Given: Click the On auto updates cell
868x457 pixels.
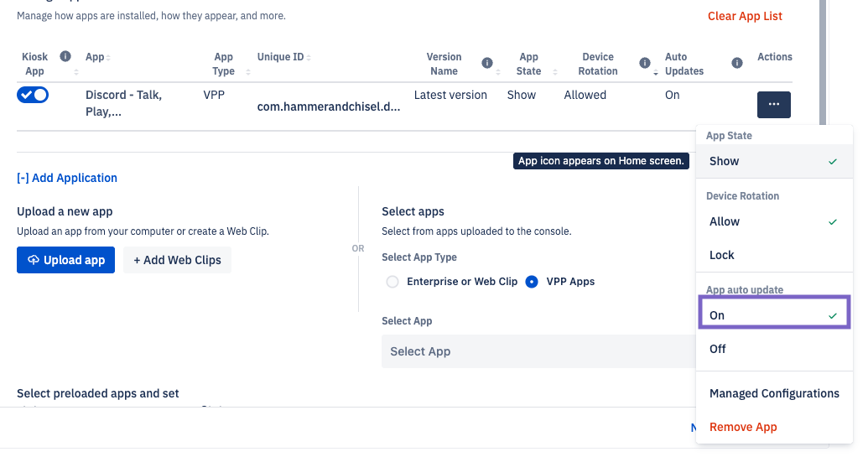Looking at the screenshot, I should click(x=672, y=95).
